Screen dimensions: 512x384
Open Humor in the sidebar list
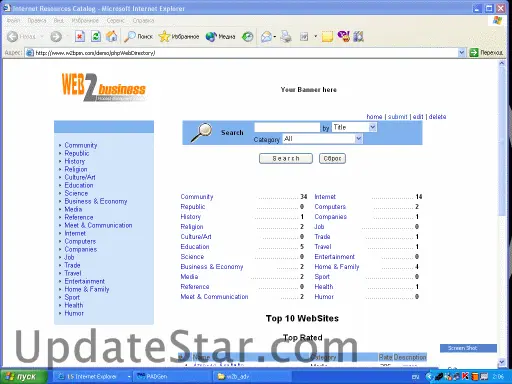[74, 313]
